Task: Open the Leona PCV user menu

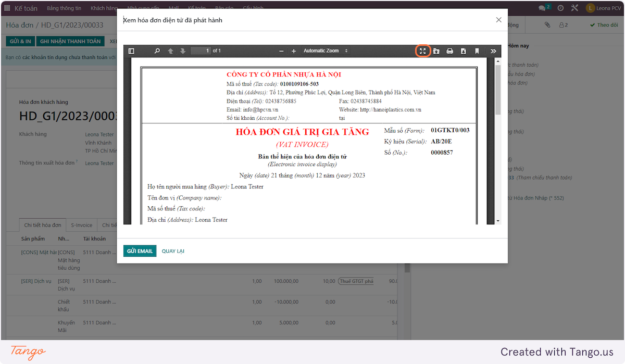Action: tap(603, 8)
